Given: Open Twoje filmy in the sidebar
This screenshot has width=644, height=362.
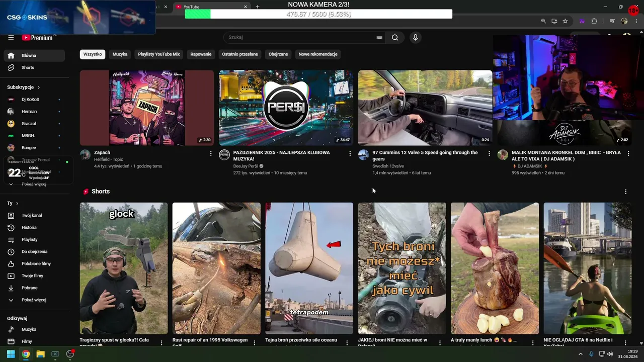Looking at the screenshot, I should 34,276.
